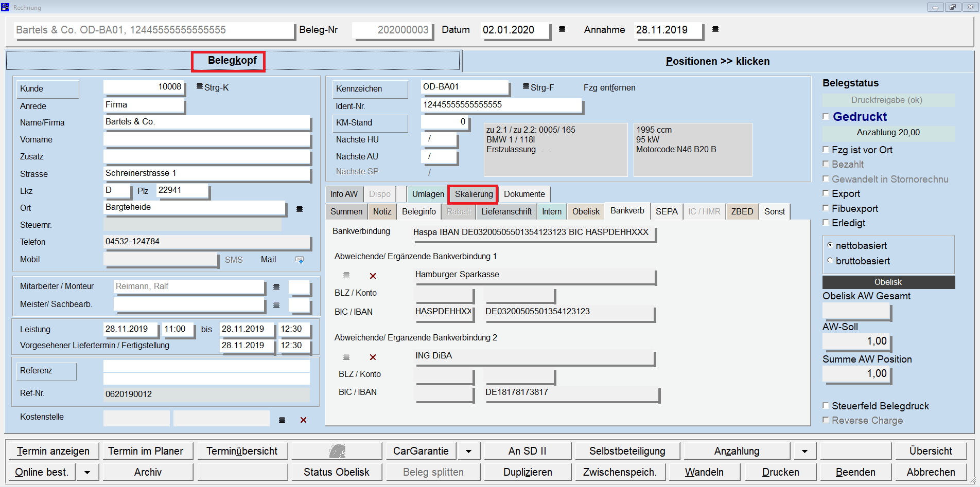The height and width of the screenshot is (487, 980).
Task: Open the Lieferanschrift tab
Action: tap(506, 211)
